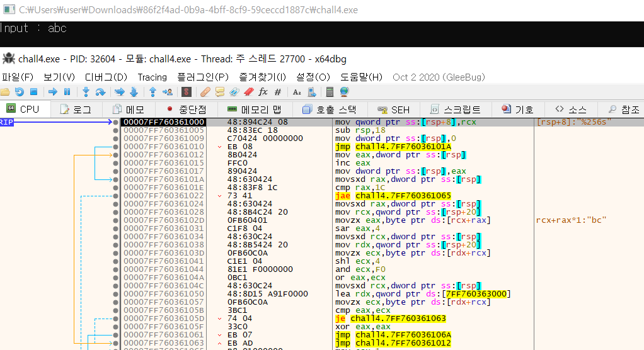
Task: Click the Step Over toolbar icon
Action: click(x=100, y=92)
